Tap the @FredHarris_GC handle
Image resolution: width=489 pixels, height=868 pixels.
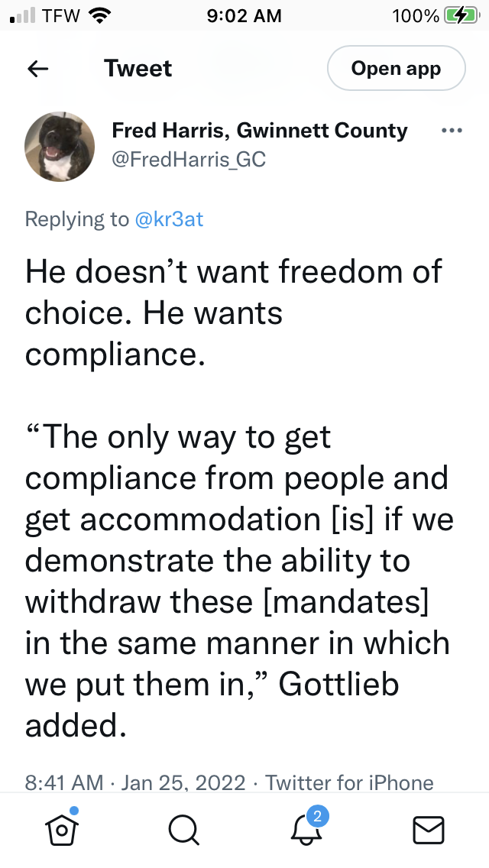click(x=189, y=159)
